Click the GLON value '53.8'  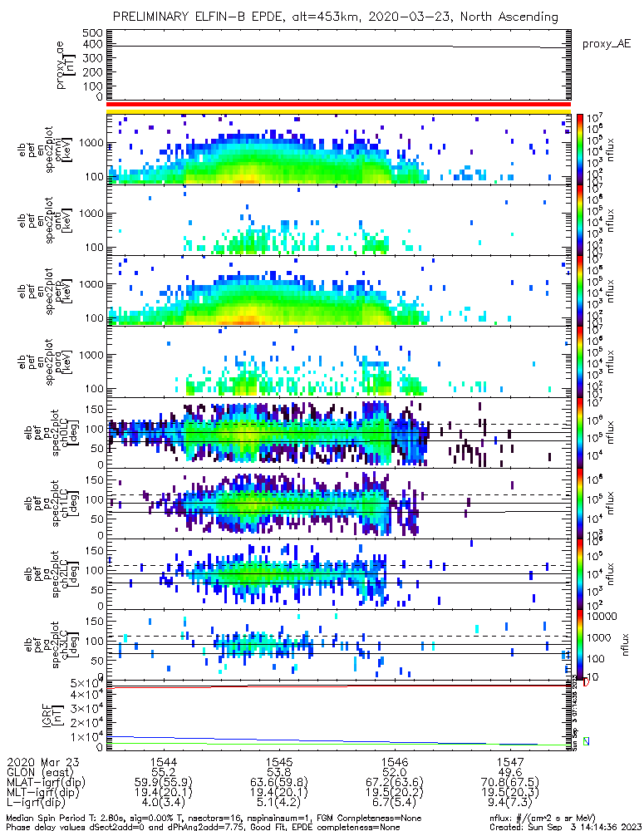[x=279, y=772]
